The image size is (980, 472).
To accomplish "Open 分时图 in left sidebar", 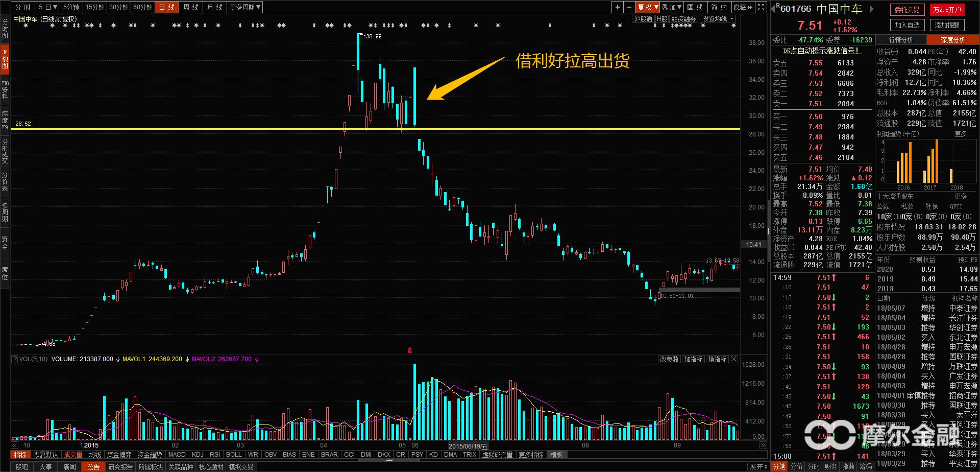I will [x=5, y=29].
